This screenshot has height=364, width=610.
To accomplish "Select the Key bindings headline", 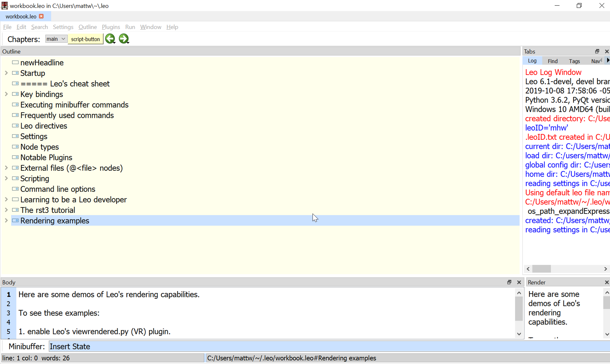I will [x=42, y=94].
